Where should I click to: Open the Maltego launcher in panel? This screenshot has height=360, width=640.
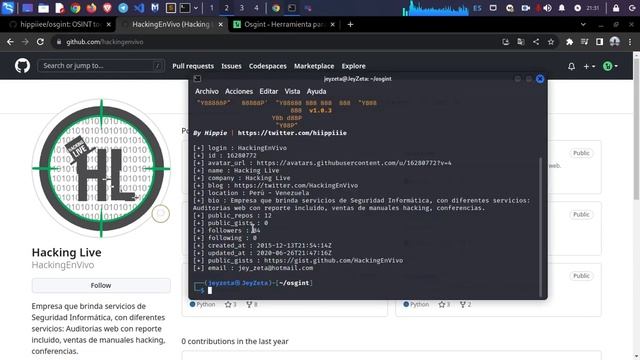point(155,8)
